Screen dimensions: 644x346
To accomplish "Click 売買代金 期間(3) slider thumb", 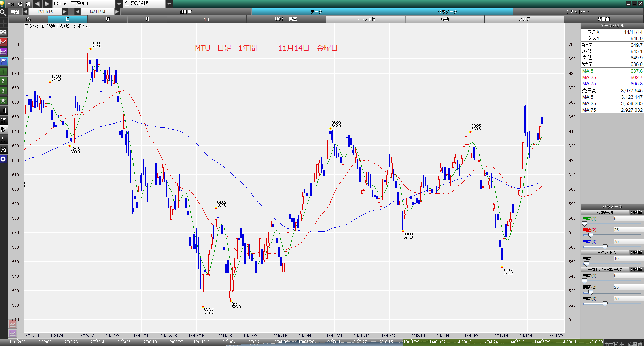I will coord(605,304).
